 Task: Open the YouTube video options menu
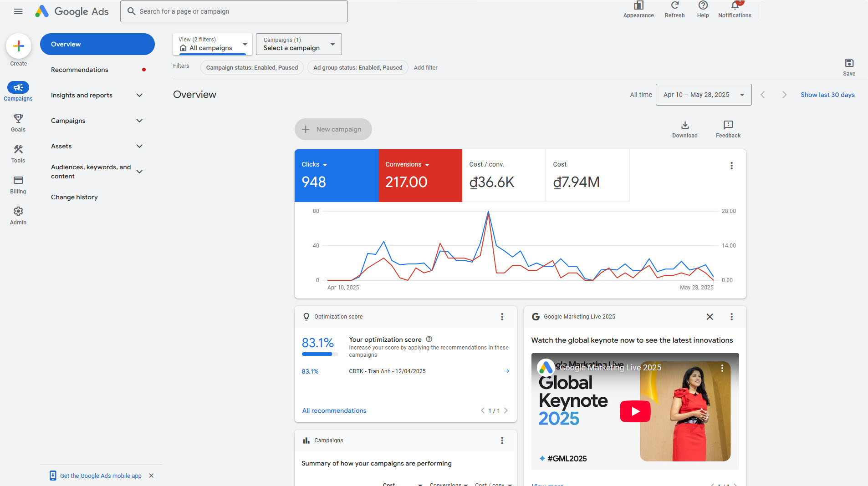pyautogui.click(x=722, y=368)
